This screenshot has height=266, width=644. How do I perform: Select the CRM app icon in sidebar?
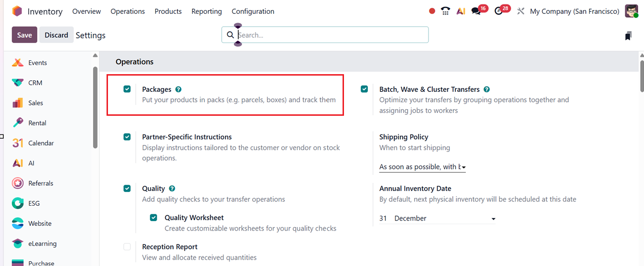[18, 83]
